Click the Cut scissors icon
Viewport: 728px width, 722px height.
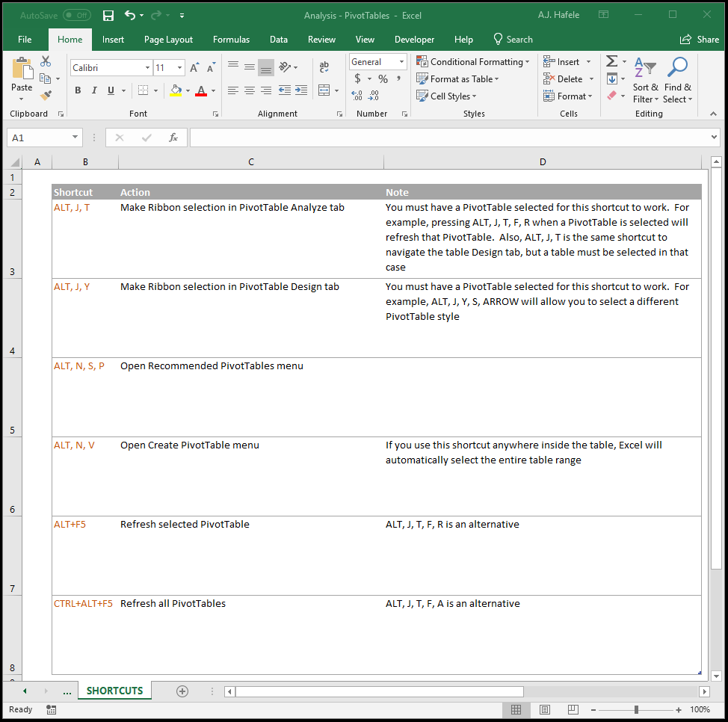tap(46, 61)
